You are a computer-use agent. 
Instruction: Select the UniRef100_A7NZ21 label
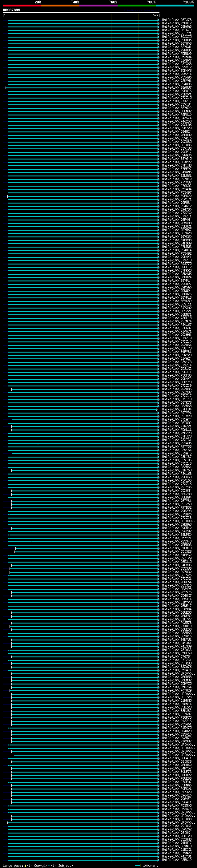tap(177, 426)
